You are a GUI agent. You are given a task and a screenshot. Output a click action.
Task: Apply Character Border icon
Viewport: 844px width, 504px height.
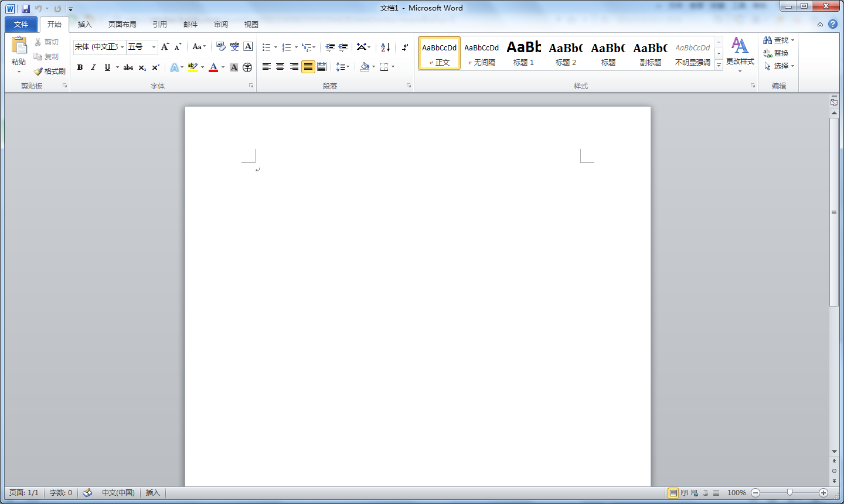click(x=248, y=47)
